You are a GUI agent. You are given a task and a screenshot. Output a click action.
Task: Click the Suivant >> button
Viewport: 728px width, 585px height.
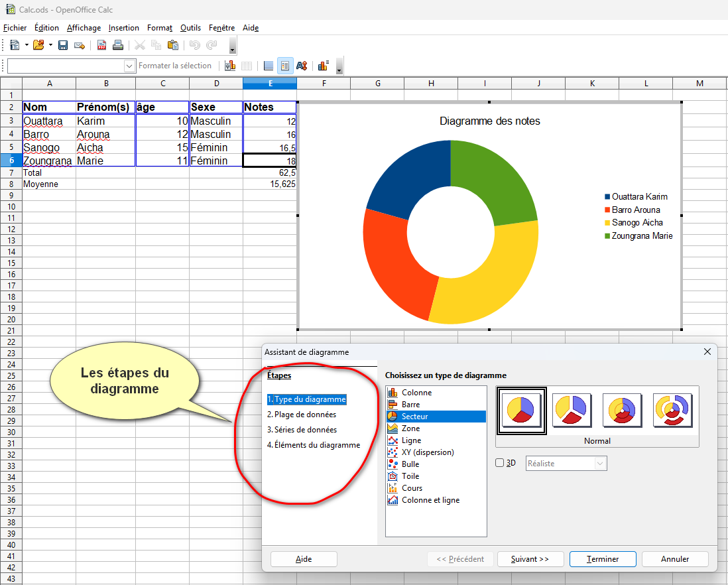click(530, 559)
